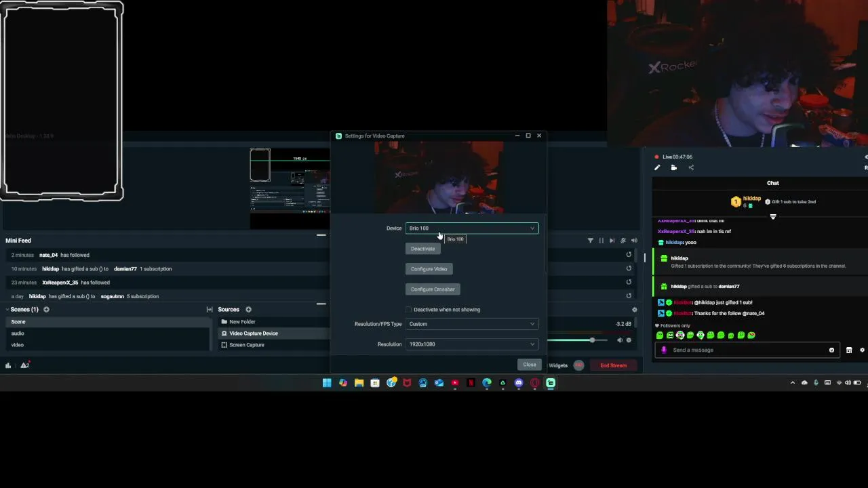Open the recordings folder icon in chat panel
Image resolution: width=868 pixels, height=488 pixels.
[x=673, y=167]
